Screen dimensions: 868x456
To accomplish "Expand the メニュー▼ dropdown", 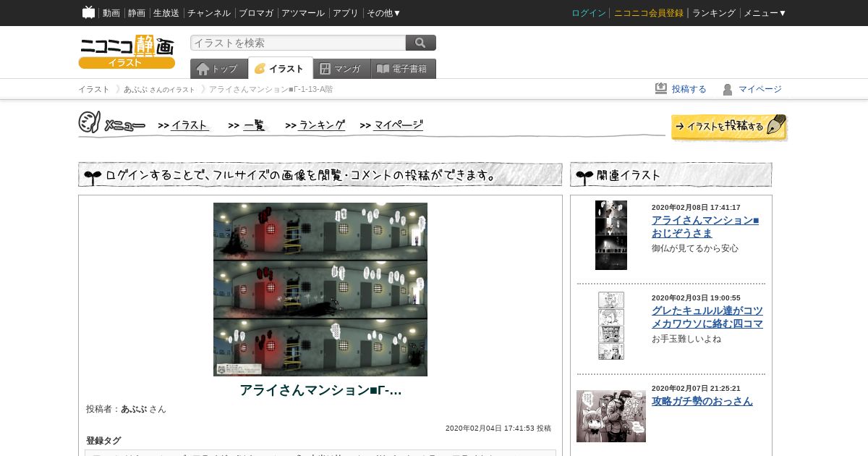I will click(765, 13).
